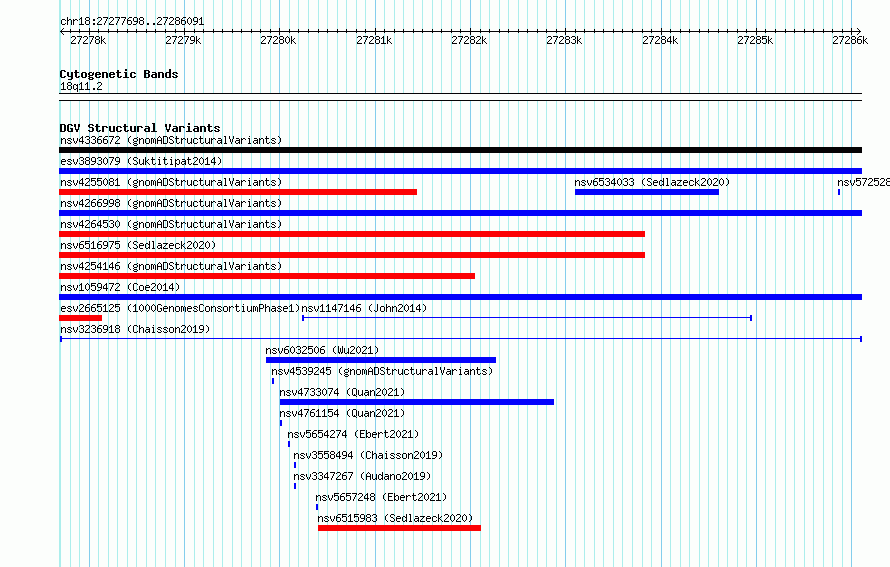Image resolution: width=890 pixels, height=567 pixels.
Task: Click nsv6515983 (Sedlazeck2020) label
Action: [395, 518]
